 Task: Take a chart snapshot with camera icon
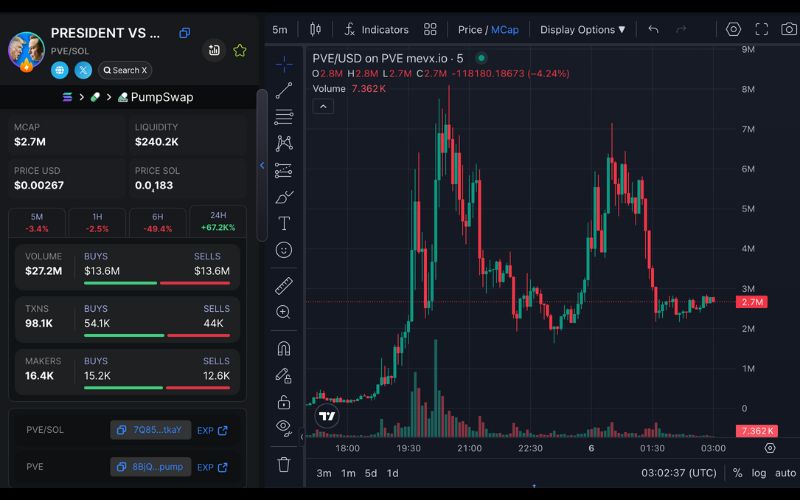coord(789,30)
